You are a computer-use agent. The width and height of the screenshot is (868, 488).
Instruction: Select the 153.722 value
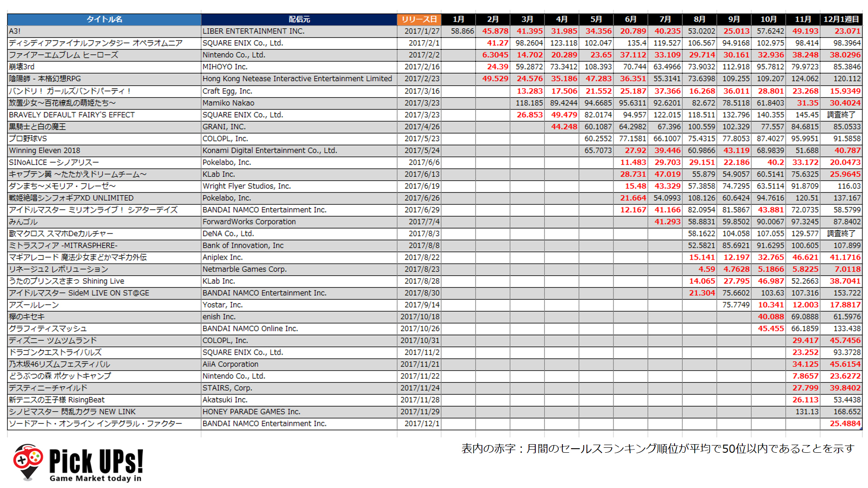pos(841,293)
